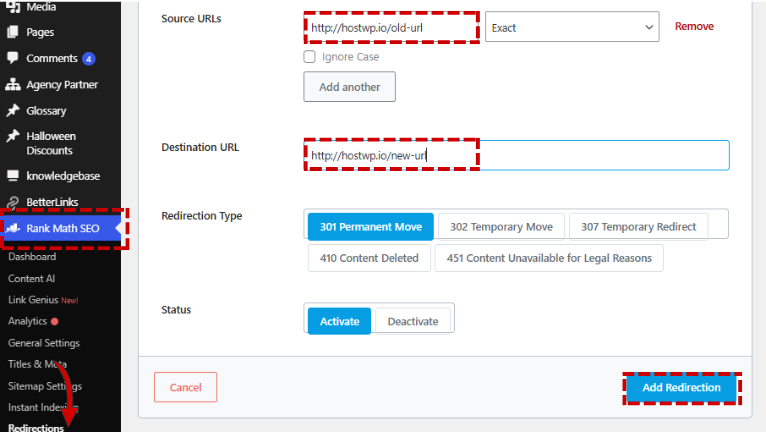The image size is (766, 432).
Task: Open Content AI submenu
Action: [x=32, y=279]
